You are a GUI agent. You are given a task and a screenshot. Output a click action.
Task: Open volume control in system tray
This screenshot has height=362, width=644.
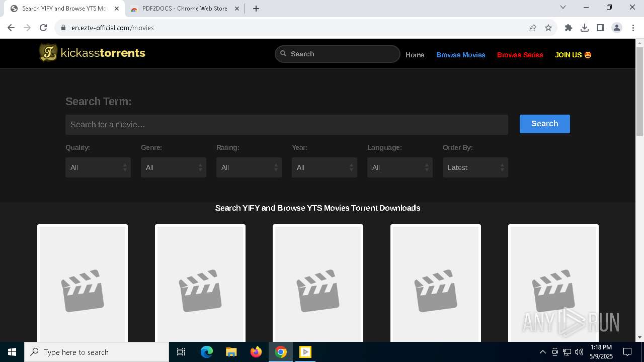tap(579, 352)
